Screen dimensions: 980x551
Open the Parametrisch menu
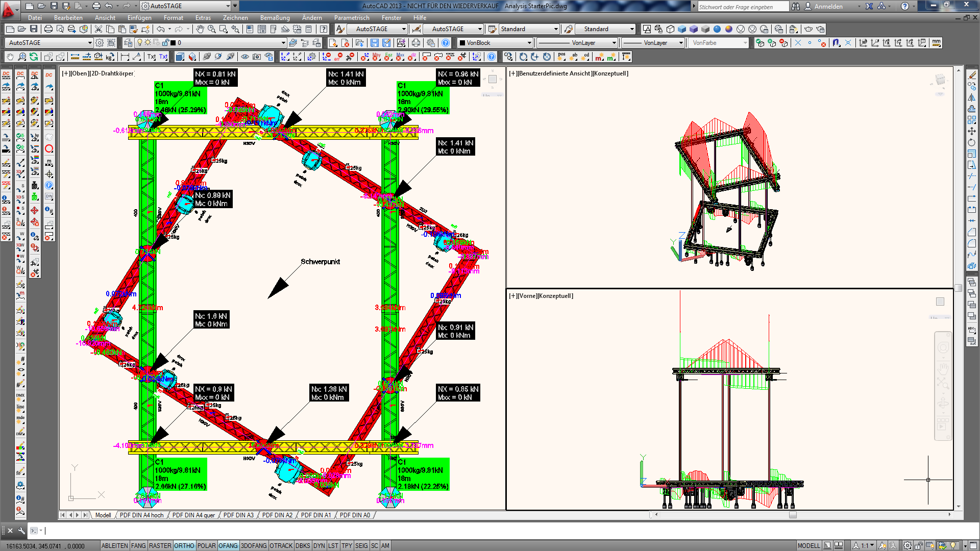pyautogui.click(x=352, y=17)
